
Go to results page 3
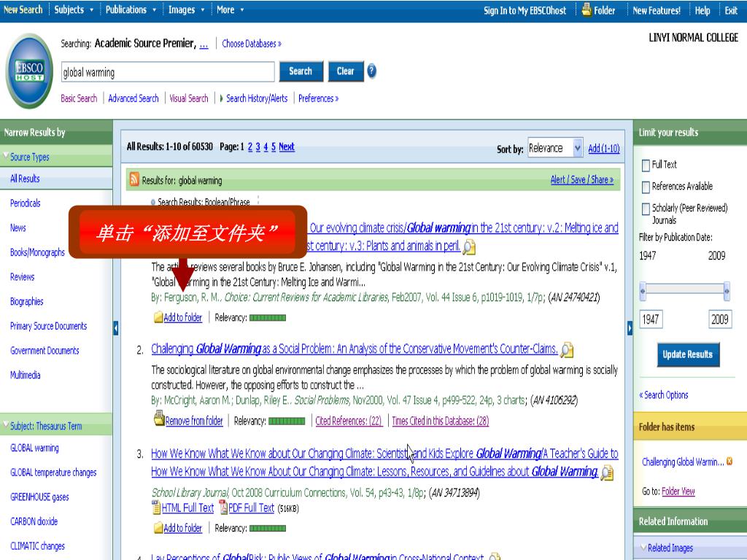pyautogui.click(x=258, y=147)
